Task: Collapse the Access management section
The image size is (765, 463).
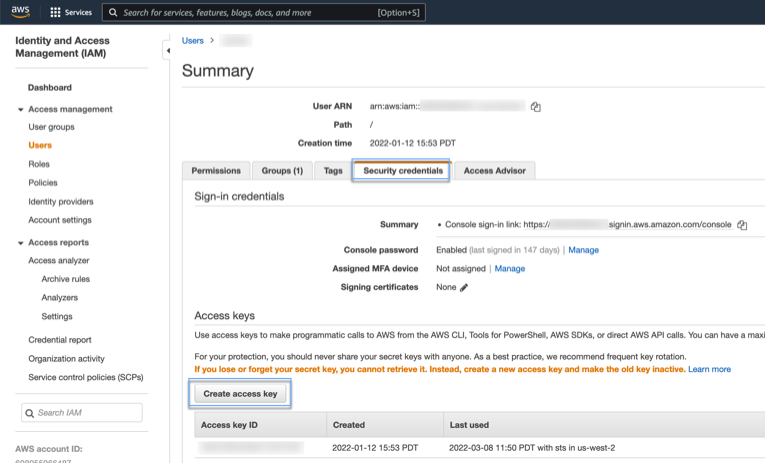Action: click(21, 109)
